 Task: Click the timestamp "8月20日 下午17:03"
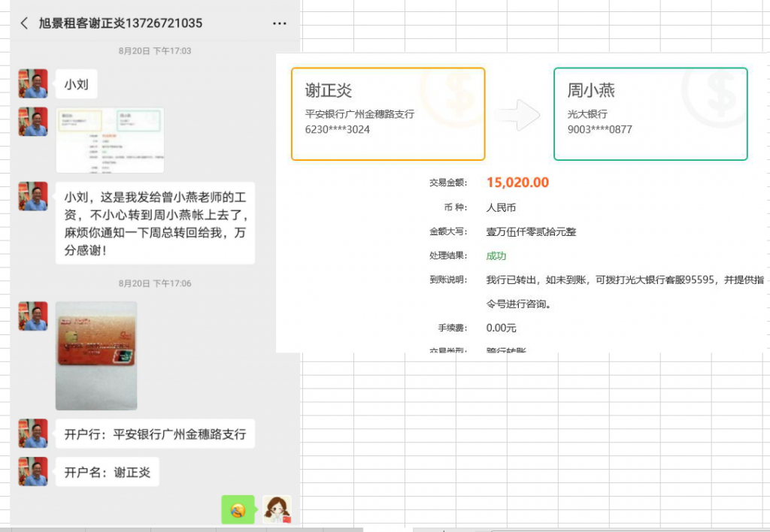click(155, 51)
